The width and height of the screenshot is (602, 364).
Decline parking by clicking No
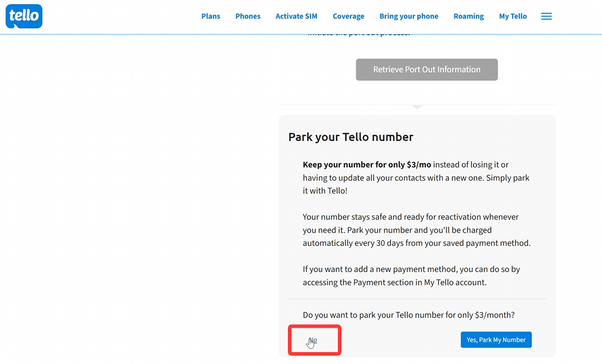313,340
